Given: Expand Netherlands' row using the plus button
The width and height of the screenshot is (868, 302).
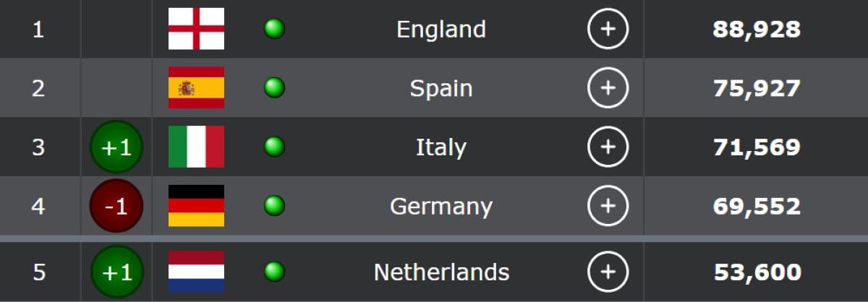Looking at the screenshot, I should 608,272.
